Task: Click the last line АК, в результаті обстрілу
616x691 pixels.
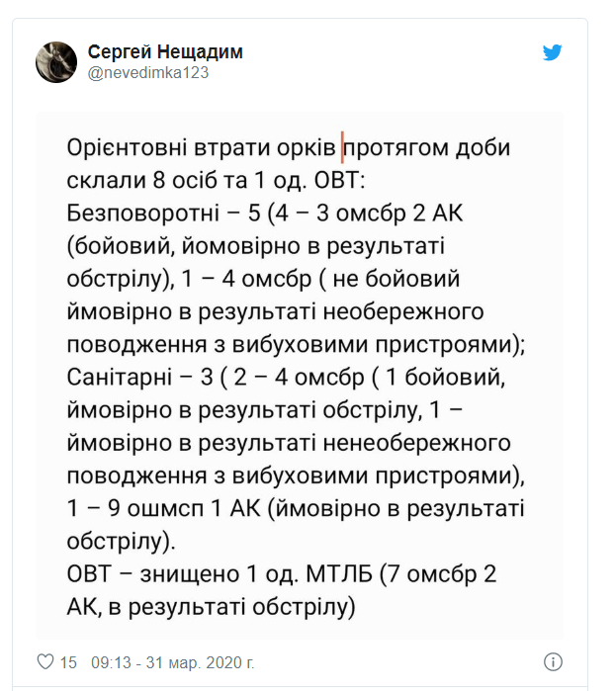Action: tap(211, 607)
